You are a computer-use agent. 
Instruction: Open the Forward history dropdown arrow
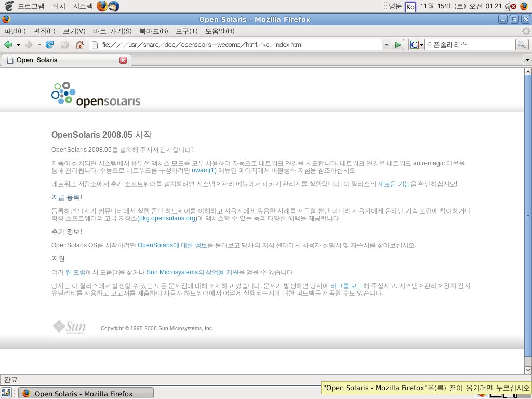(39, 45)
